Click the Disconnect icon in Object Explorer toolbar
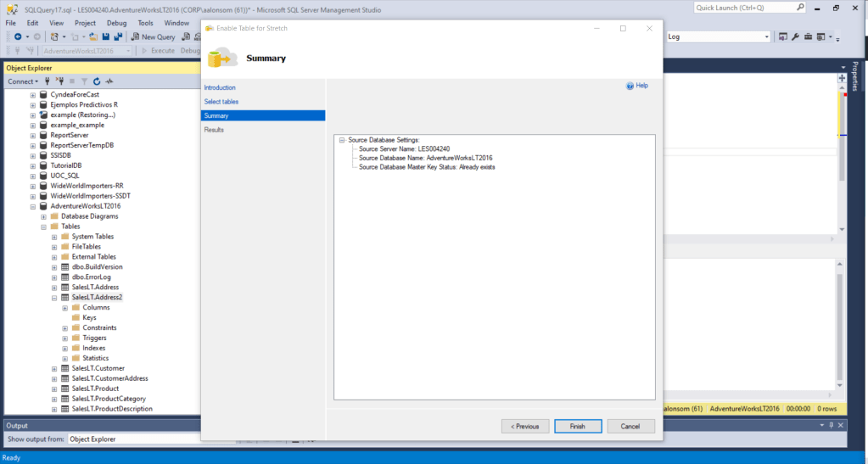Screen dimensions: 868x464 59,81
